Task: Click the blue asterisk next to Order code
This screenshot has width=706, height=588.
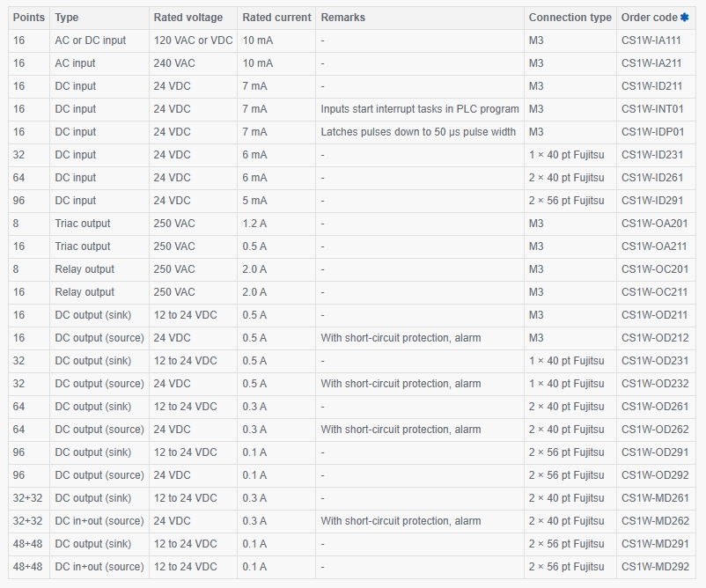Action: (684, 18)
